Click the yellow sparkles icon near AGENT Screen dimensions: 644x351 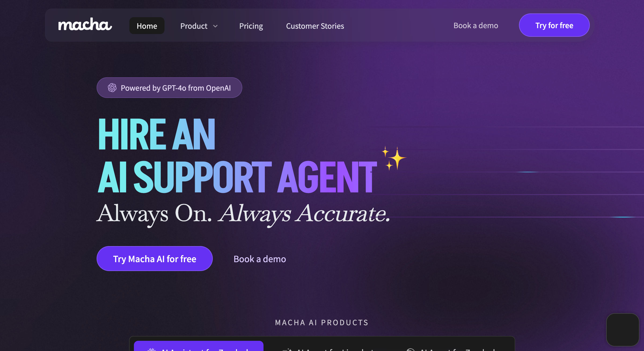click(x=394, y=158)
